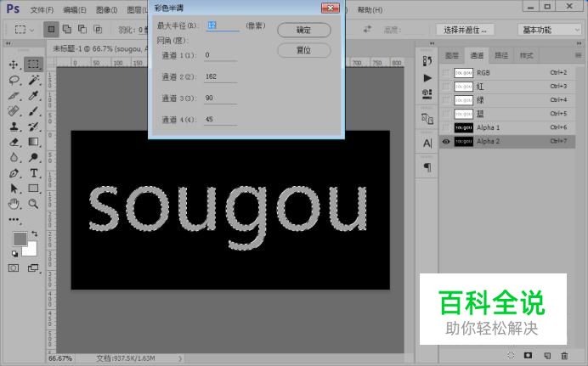
Task: Select the Eyedropper tool
Action: [33, 95]
